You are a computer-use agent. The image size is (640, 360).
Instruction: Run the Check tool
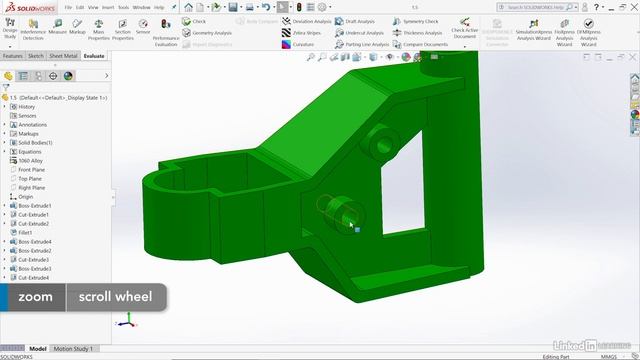pyautogui.click(x=194, y=21)
